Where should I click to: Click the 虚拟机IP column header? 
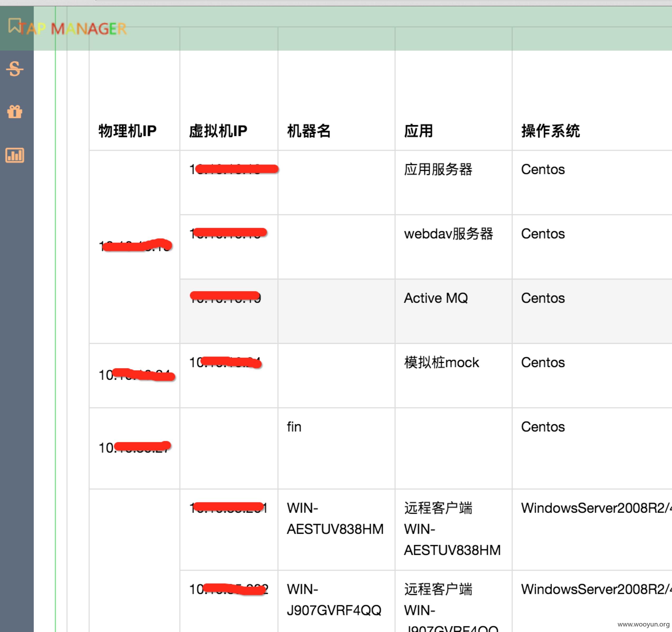218,131
